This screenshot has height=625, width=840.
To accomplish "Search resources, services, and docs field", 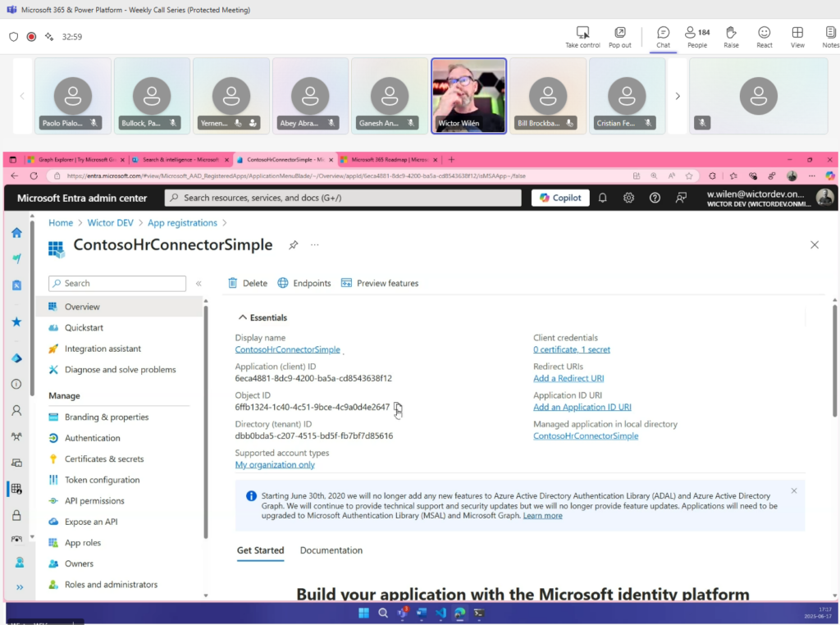I will click(343, 198).
